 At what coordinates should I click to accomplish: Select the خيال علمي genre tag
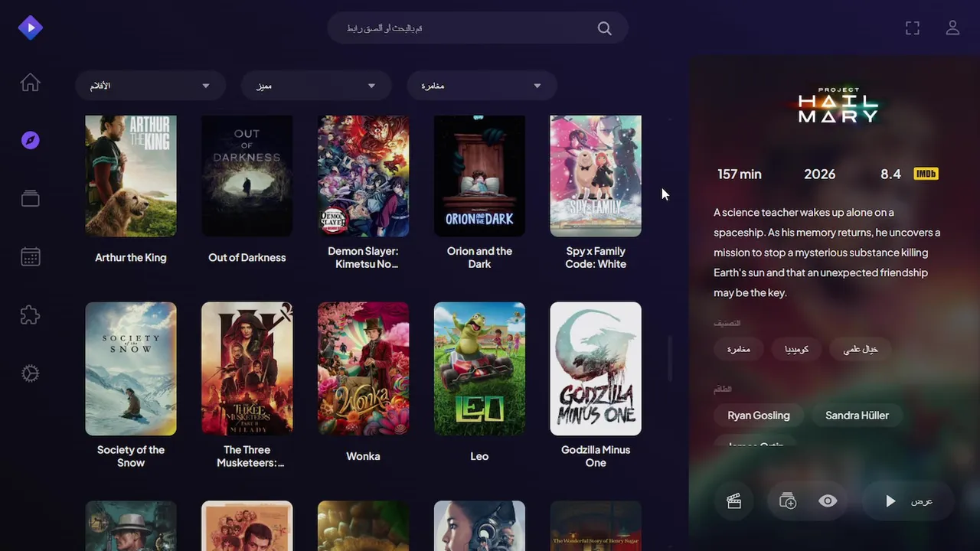tap(861, 349)
